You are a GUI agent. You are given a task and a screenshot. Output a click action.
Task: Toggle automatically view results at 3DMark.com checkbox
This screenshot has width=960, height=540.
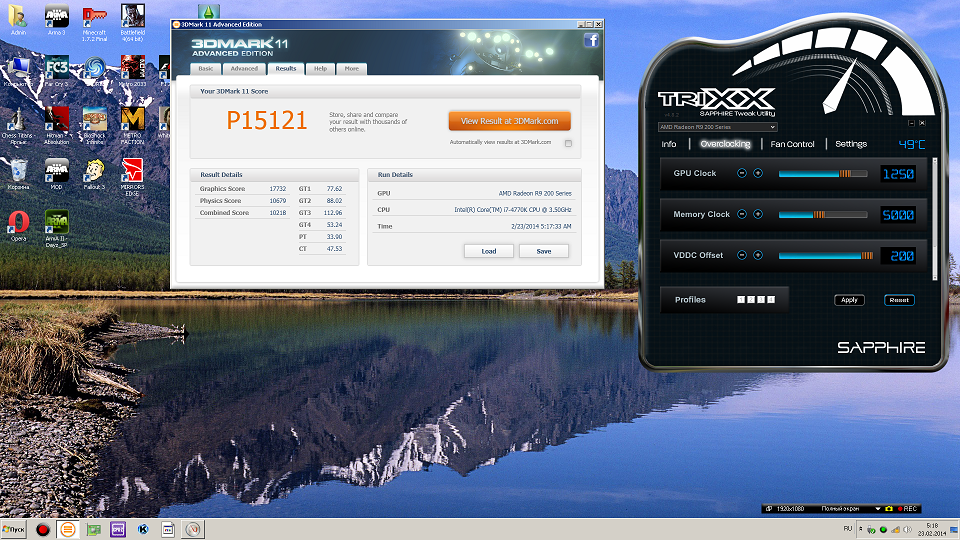pos(568,143)
